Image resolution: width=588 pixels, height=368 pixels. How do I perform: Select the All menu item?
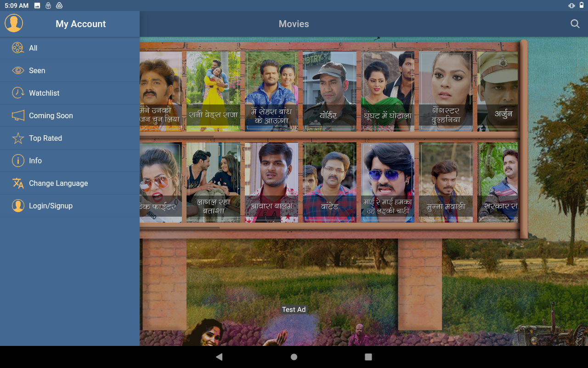[70, 48]
